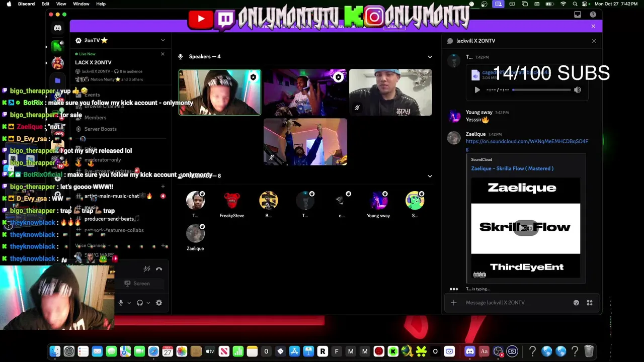This screenshot has width=644, height=362.
Task: Disconnect from the stage call
Action: coord(159,269)
